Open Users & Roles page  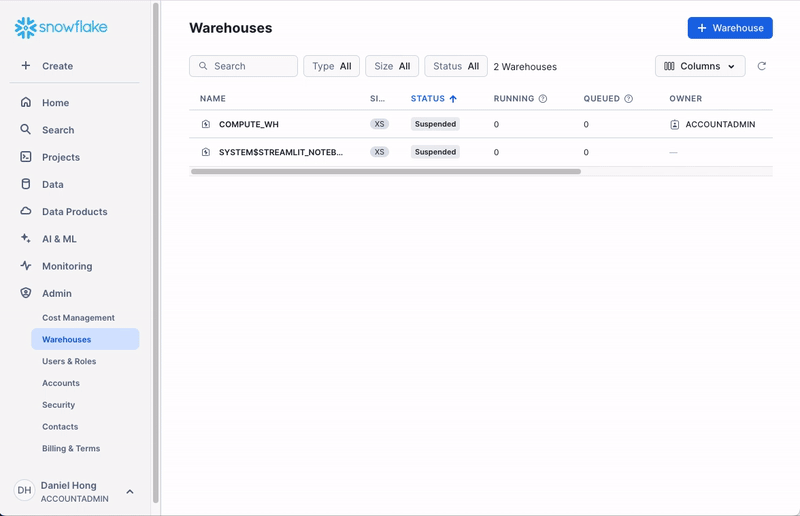tap(69, 361)
